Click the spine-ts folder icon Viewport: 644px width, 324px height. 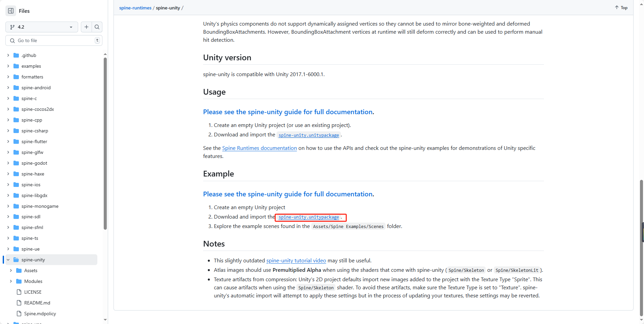click(x=16, y=238)
